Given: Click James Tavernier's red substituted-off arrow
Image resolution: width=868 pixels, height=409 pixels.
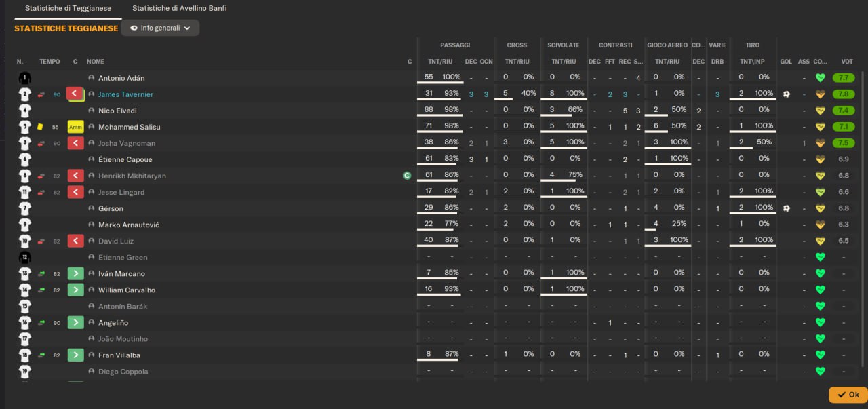Looking at the screenshot, I should tap(75, 94).
